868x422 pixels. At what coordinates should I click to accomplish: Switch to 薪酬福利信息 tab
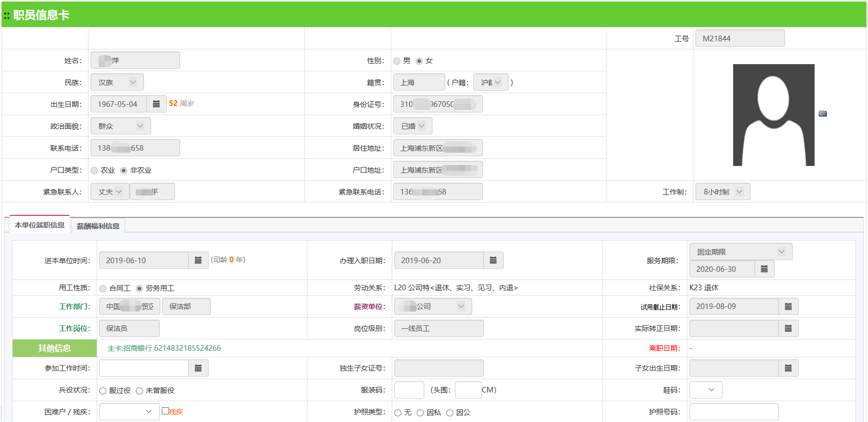pyautogui.click(x=98, y=226)
